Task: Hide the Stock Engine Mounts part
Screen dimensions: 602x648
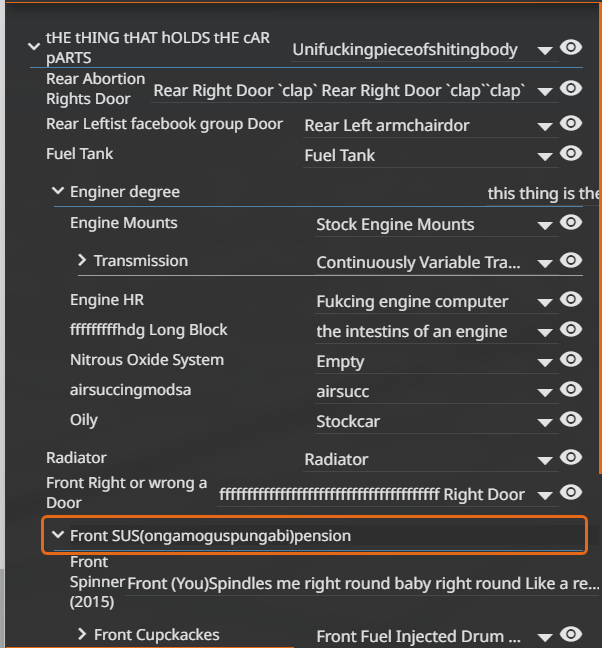Action: (571, 223)
